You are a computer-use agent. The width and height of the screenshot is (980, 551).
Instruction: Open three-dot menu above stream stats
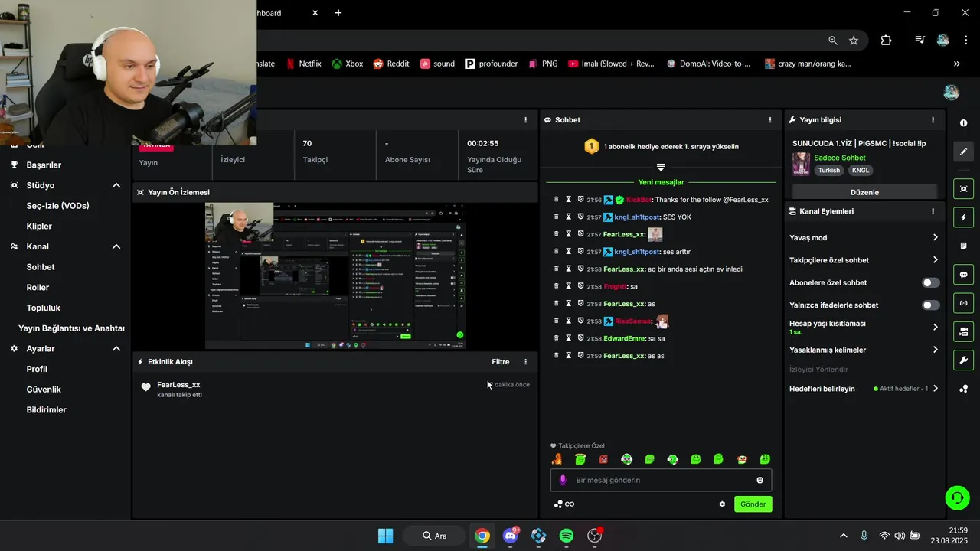525,120
